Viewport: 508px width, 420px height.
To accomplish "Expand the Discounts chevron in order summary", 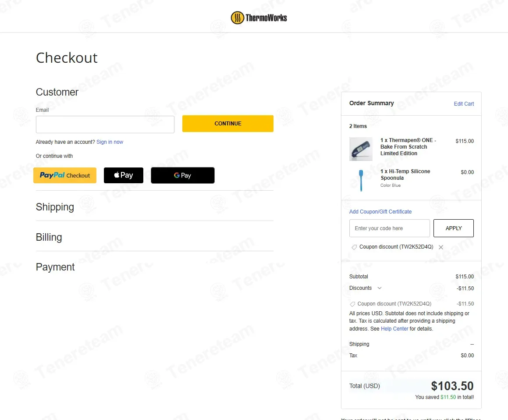I will 380,288.
